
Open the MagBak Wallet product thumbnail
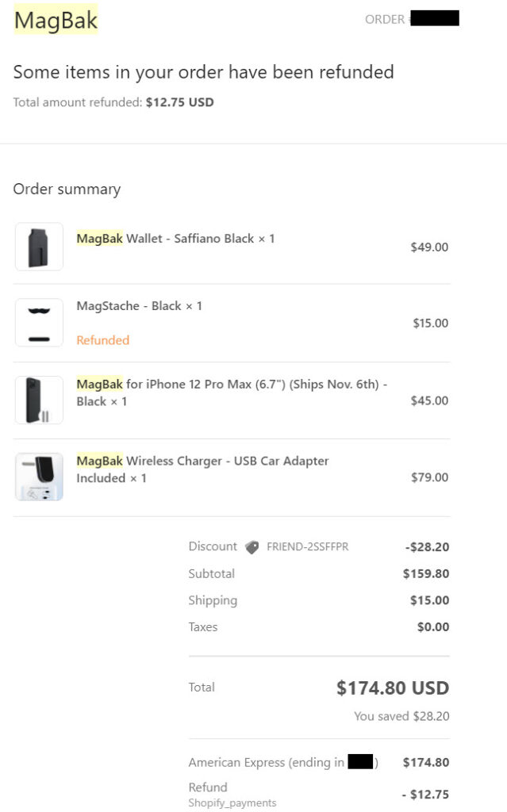pyautogui.click(x=39, y=247)
